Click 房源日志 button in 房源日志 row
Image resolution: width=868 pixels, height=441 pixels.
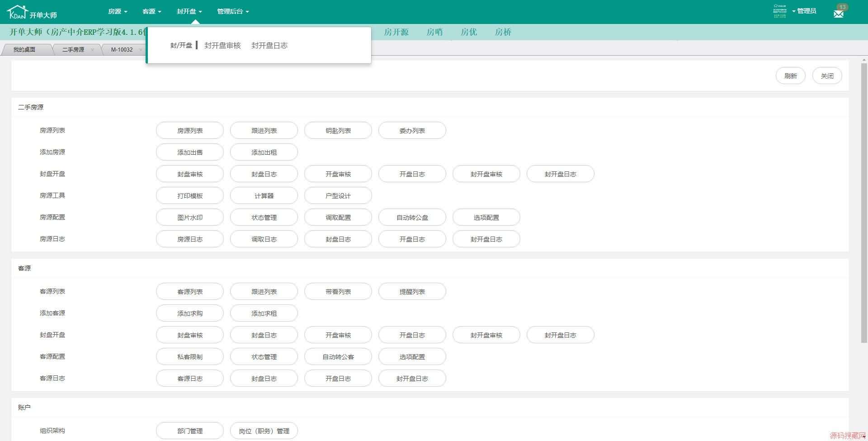tap(190, 239)
